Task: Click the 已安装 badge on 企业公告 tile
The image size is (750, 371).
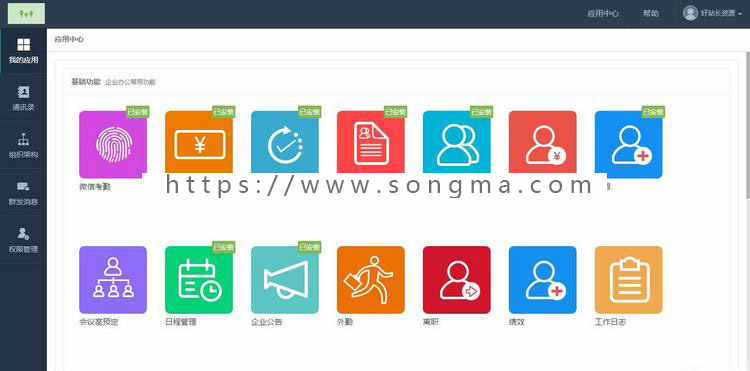Action: (309, 247)
